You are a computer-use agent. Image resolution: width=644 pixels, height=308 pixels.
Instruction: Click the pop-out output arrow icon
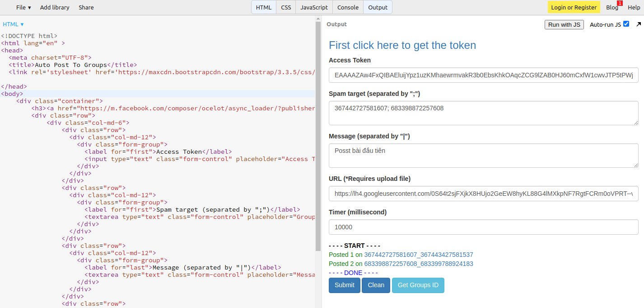639,24
